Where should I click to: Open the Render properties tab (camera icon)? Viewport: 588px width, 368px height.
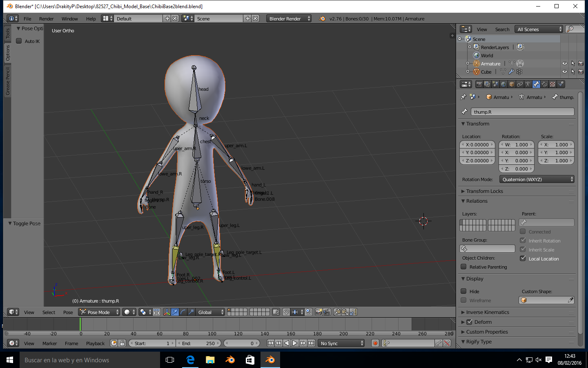coord(479,84)
